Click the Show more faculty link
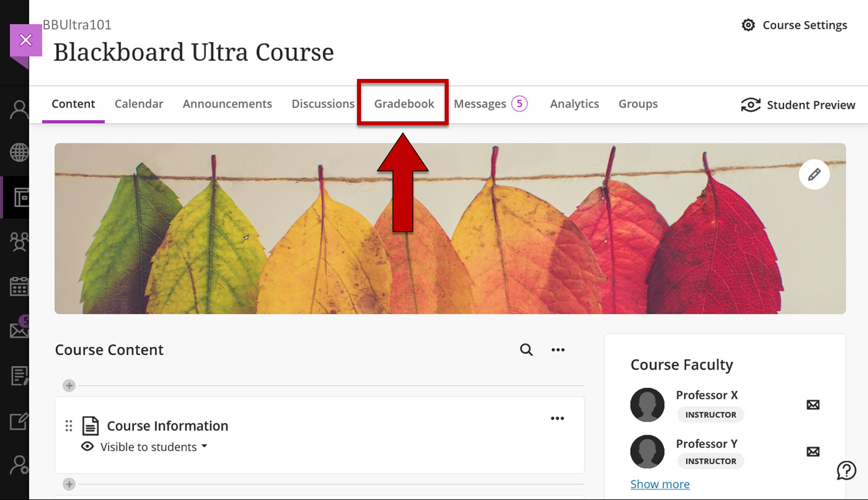Screen dimensions: 868x500 point(660,484)
